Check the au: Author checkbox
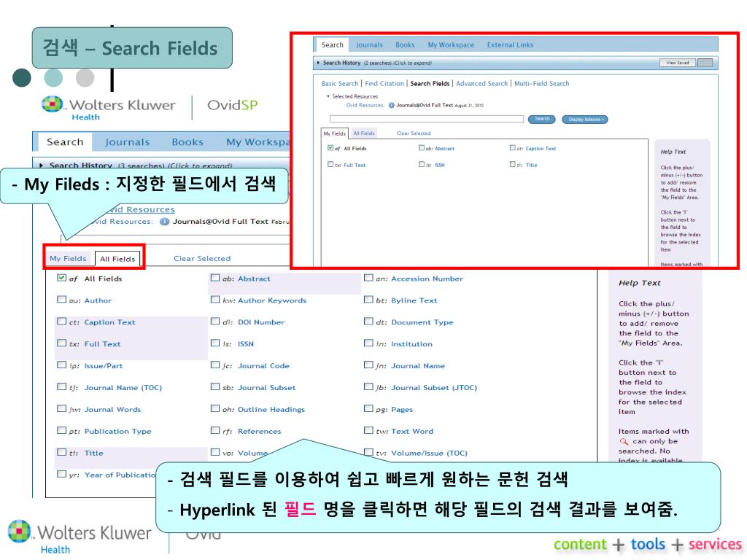Screen dimensions: 747x560 pos(61,300)
